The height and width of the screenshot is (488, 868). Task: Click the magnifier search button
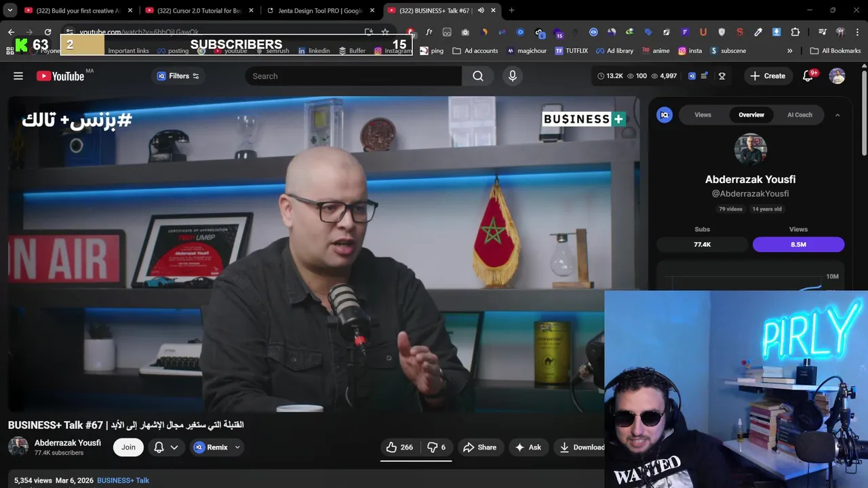click(x=478, y=76)
